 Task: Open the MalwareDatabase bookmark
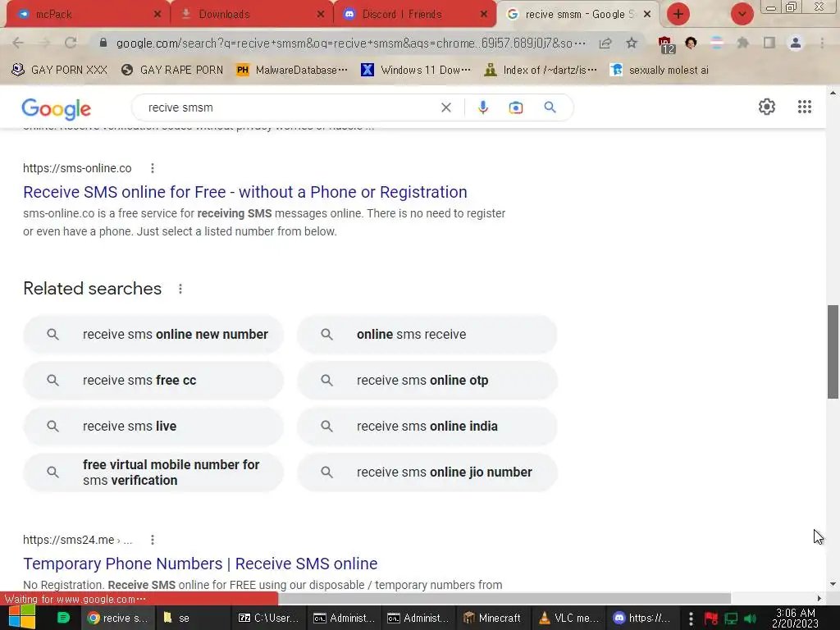[x=292, y=70]
